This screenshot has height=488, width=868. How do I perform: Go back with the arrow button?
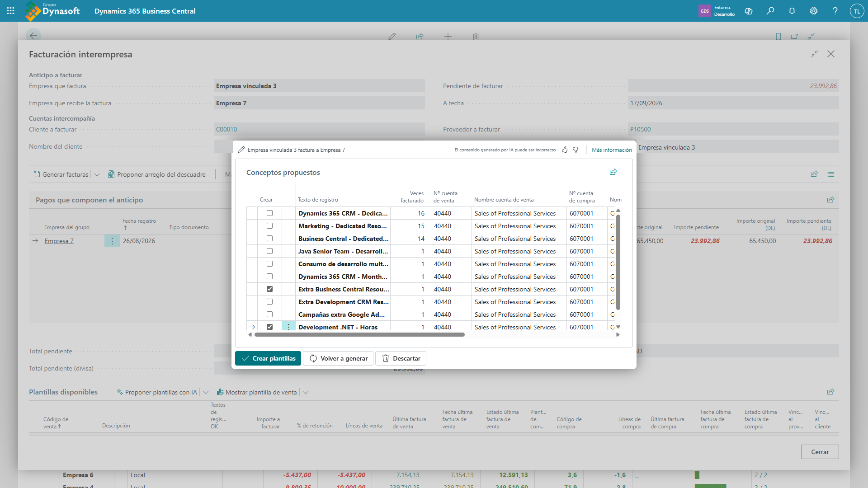33,36
